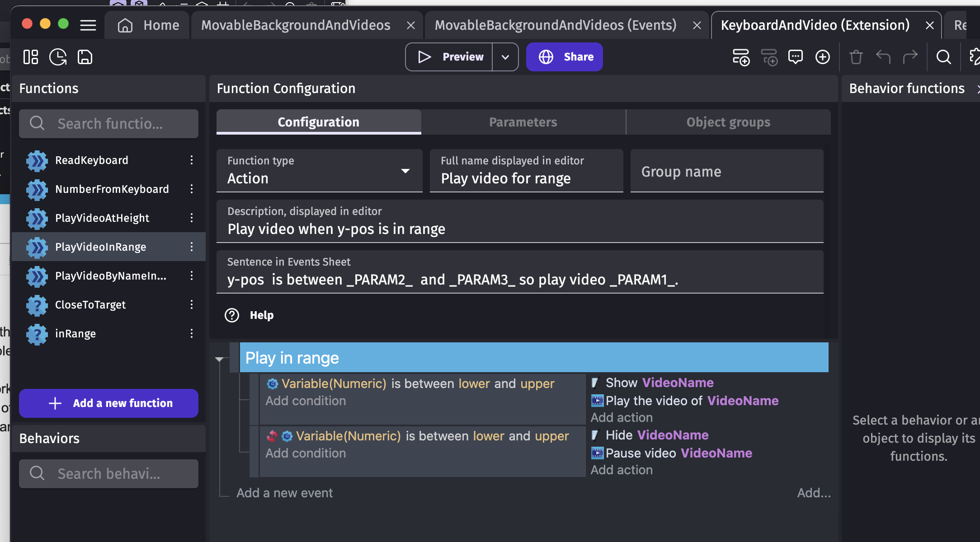The height and width of the screenshot is (542, 980).
Task: Add a comment toolbar icon
Action: click(x=796, y=57)
